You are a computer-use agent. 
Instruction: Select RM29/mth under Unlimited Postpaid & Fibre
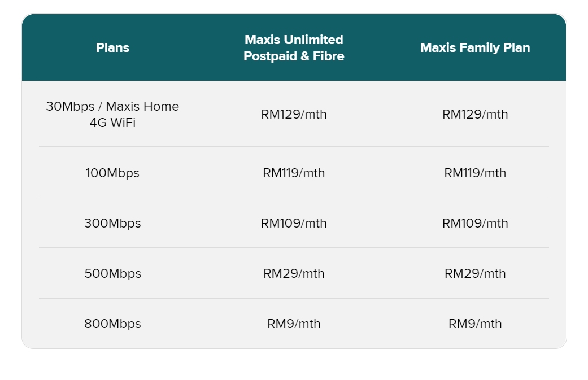click(x=294, y=273)
